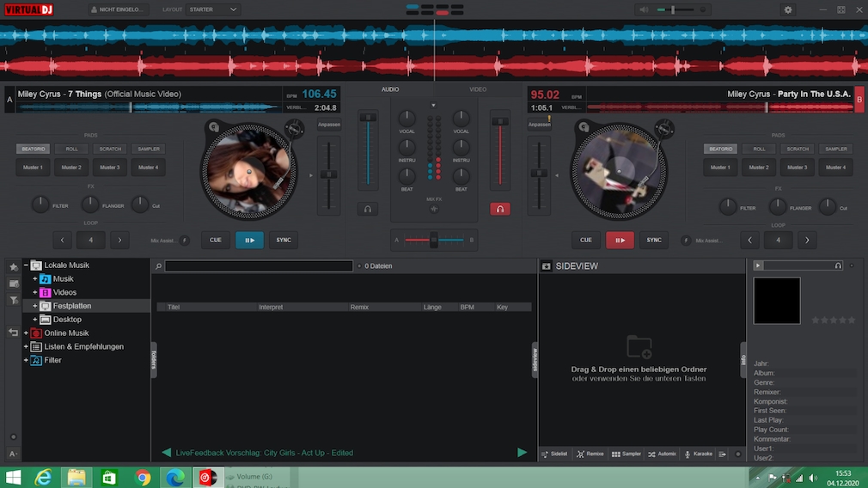Click CUE button on deck B
868x488 pixels.
pyautogui.click(x=585, y=240)
